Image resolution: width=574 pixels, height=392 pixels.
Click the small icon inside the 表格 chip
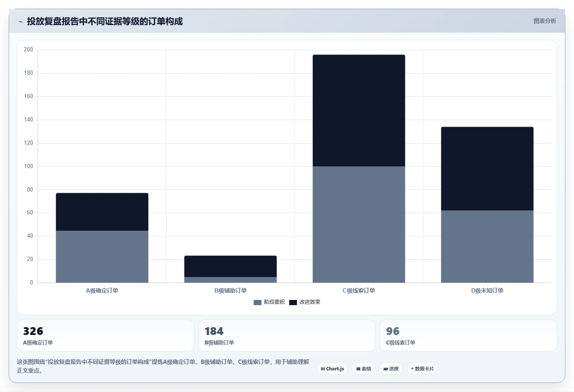[358, 369]
